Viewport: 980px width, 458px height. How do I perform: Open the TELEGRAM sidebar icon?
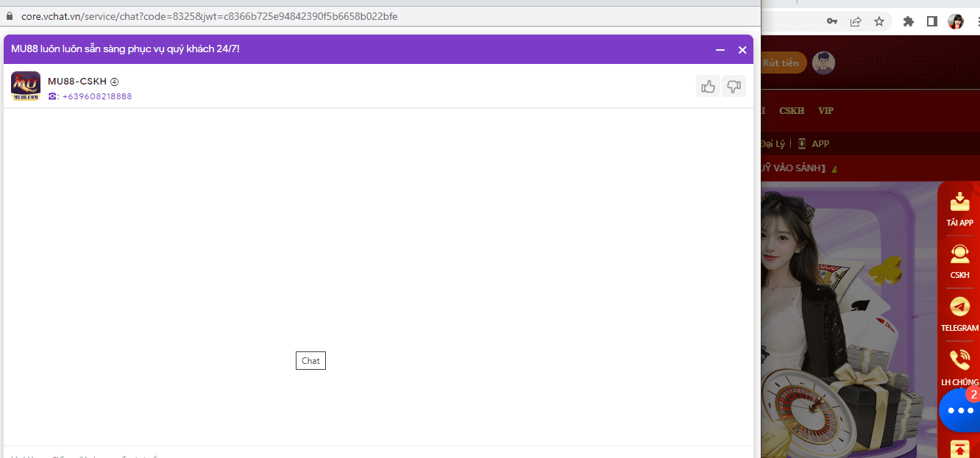point(959,313)
